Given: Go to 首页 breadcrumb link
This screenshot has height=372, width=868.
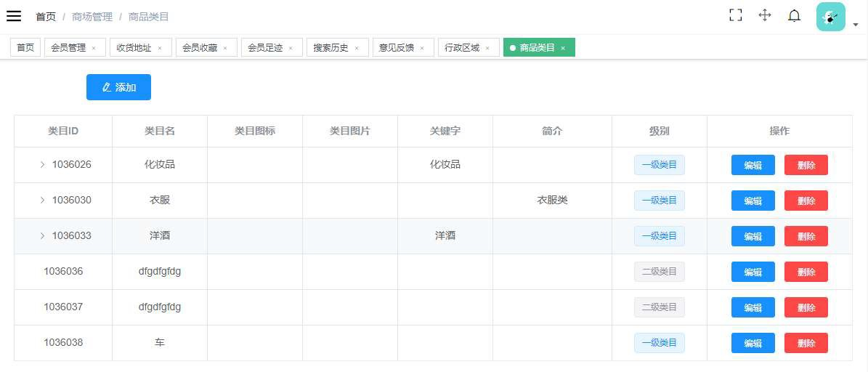Looking at the screenshot, I should 46,17.
